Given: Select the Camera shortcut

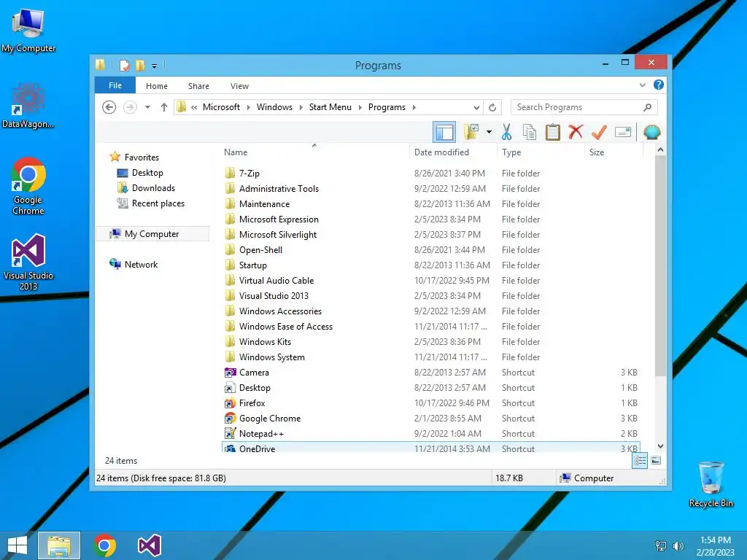Looking at the screenshot, I should click(x=432, y=373).
